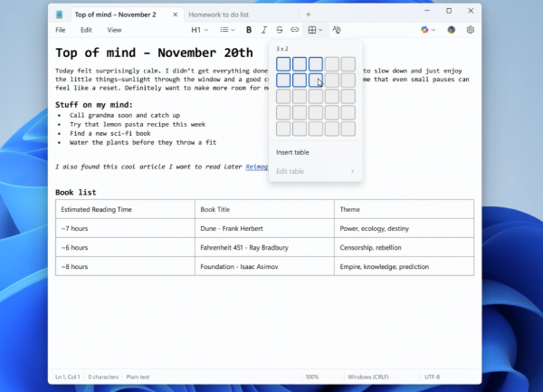Viewport: 543px width, 392px height.
Task: Click Windows (CRLF) line ending status
Action: tap(368, 377)
